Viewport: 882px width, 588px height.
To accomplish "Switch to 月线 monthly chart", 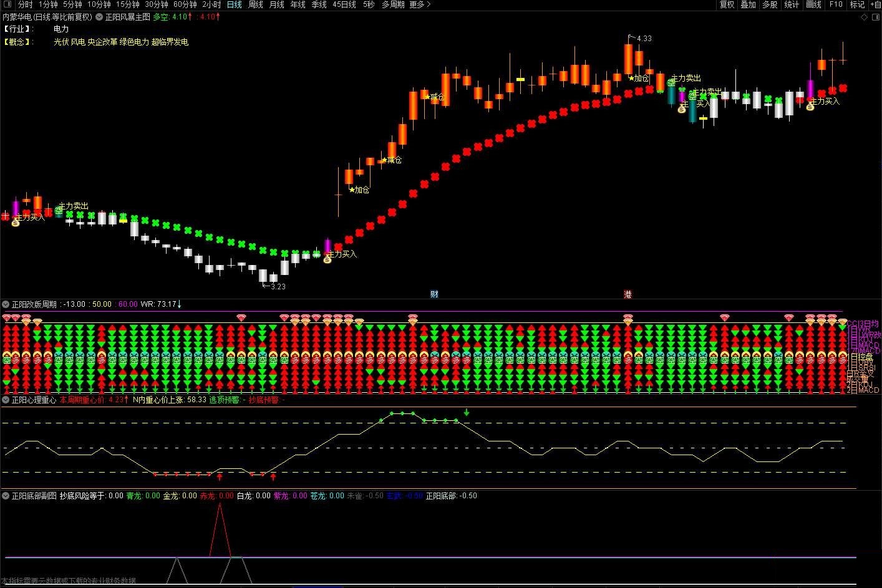I will (x=277, y=4).
